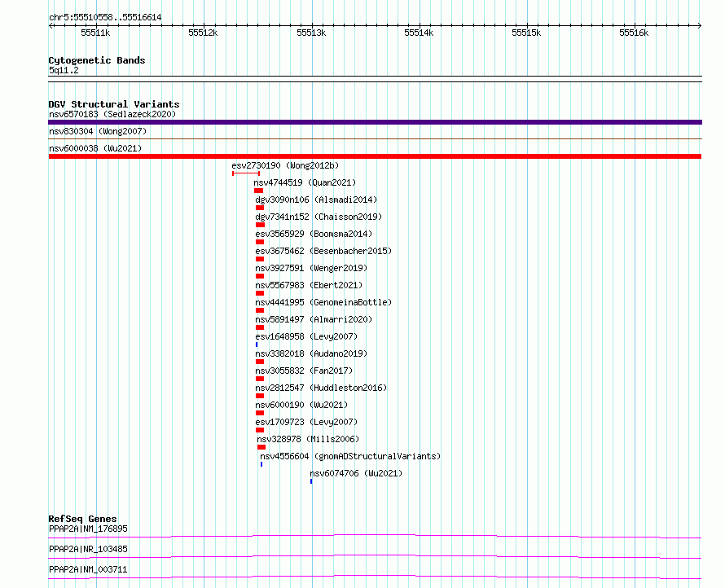This screenshot has width=725, height=588.
Task: Click the nsv4441995 (GenomeinaBottle) label
Action: point(323,302)
